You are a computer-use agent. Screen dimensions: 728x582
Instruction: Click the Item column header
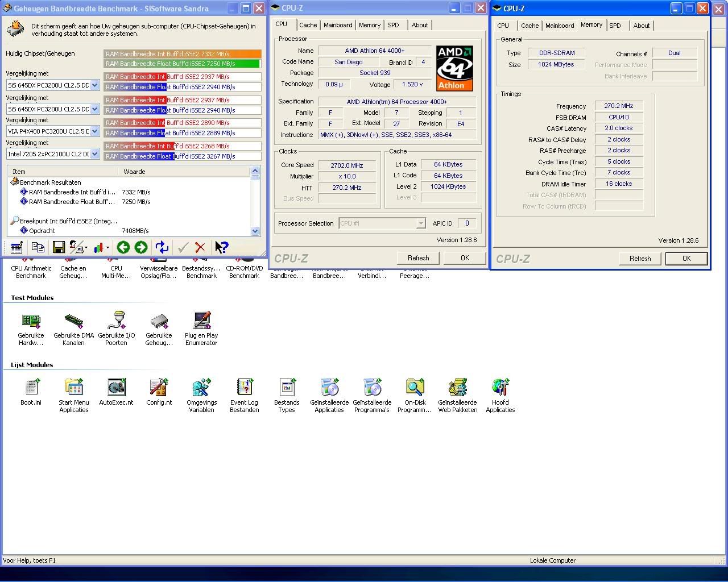click(63, 171)
